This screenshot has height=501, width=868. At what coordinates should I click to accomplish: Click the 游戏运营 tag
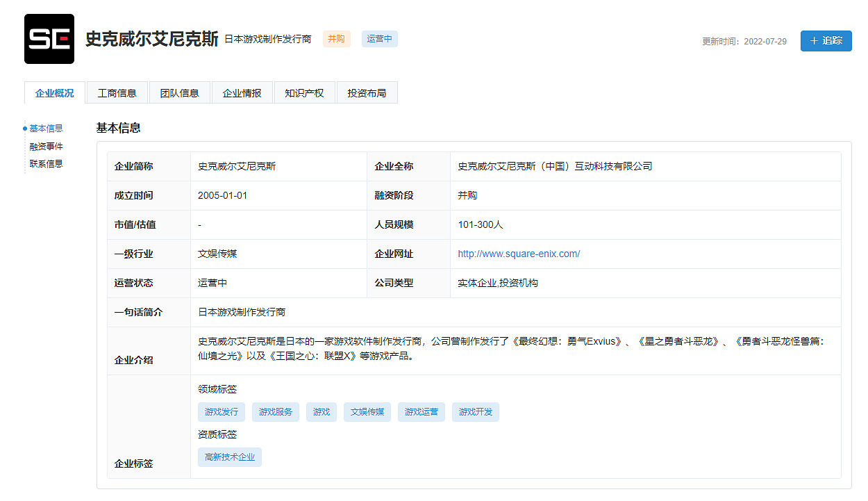click(x=421, y=411)
